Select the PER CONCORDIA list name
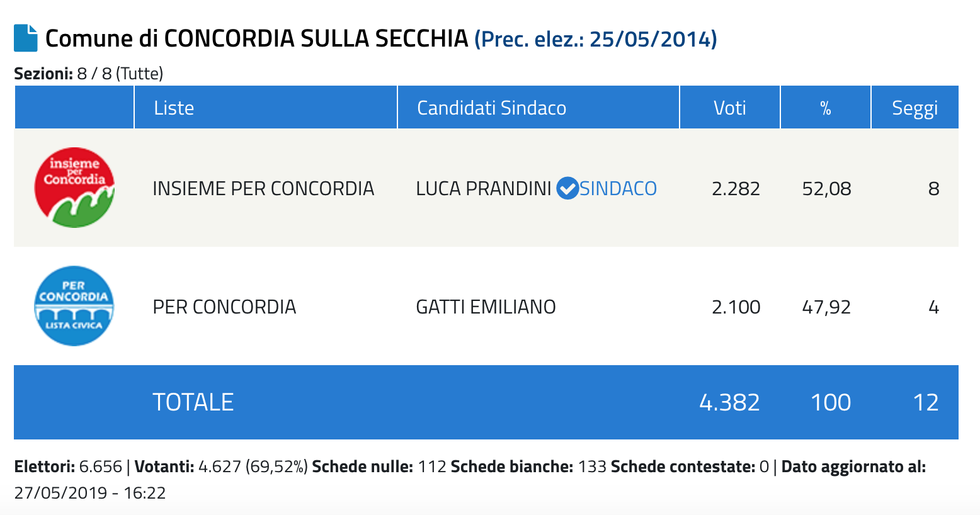980x515 pixels. [x=224, y=307]
